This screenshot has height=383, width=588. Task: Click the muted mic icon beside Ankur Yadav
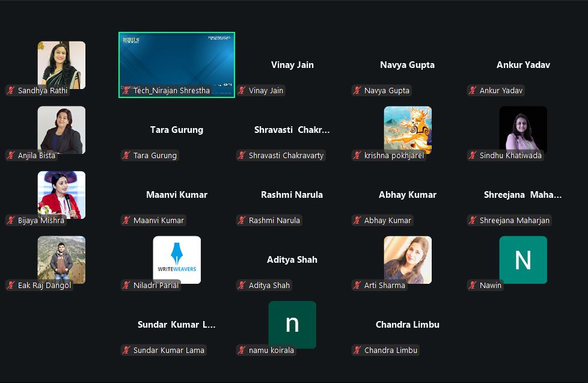pos(473,91)
